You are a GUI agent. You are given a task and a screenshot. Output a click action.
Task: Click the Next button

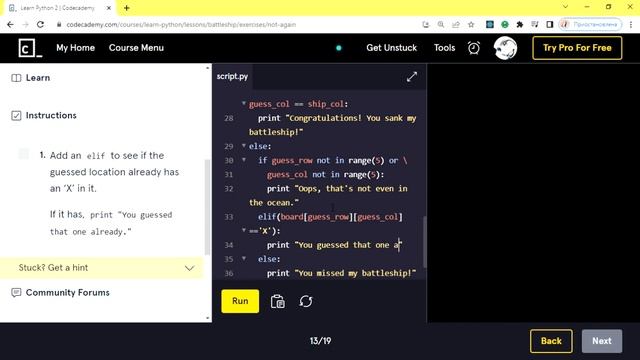tap(602, 341)
